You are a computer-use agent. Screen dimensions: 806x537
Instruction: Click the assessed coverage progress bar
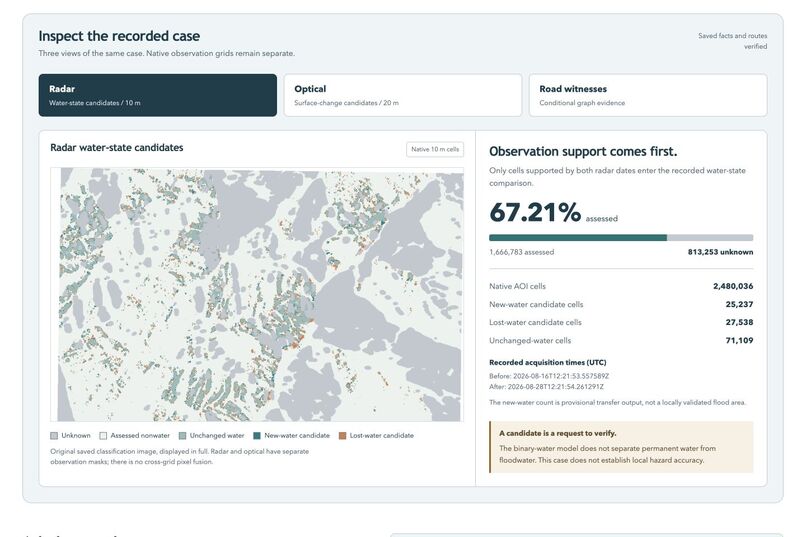click(621, 238)
